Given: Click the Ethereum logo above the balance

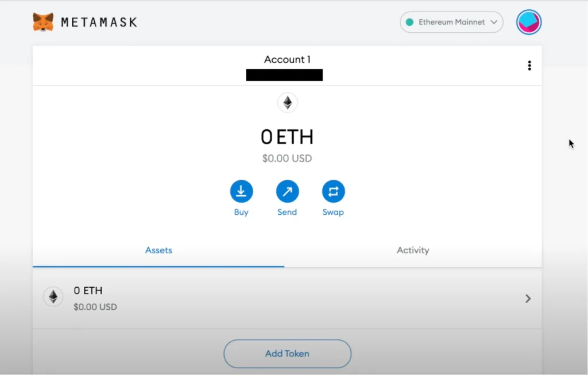Looking at the screenshot, I should [287, 103].
